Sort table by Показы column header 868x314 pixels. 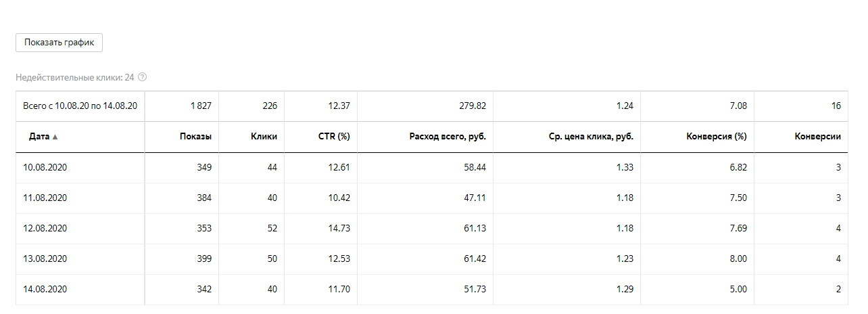coord(195,137)
